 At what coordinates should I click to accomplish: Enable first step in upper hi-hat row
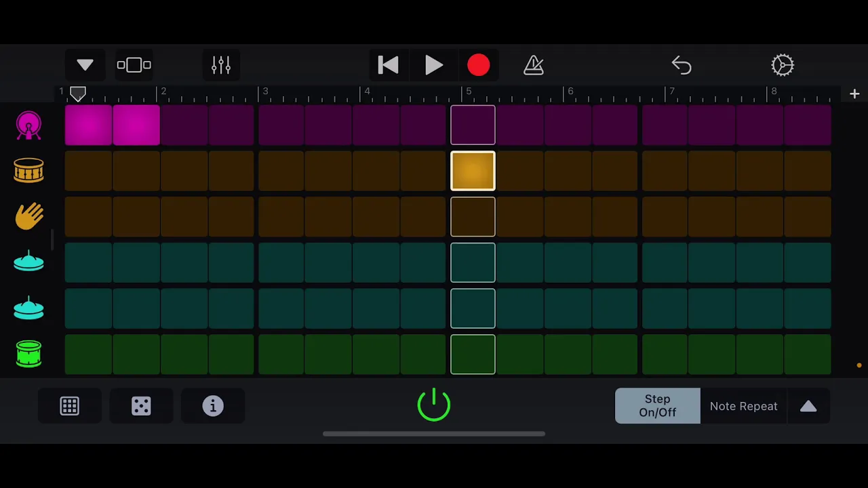tap(88, 262)
